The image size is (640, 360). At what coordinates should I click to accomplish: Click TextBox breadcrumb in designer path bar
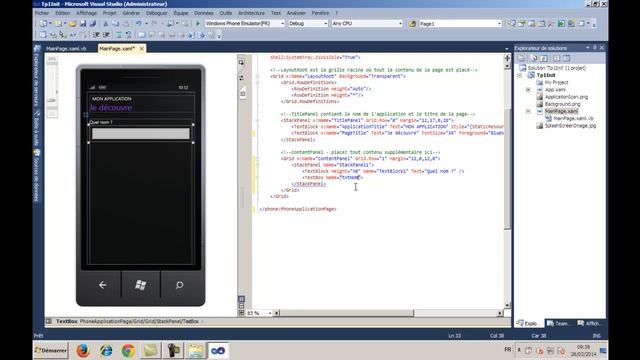click(x=67, y=322)
